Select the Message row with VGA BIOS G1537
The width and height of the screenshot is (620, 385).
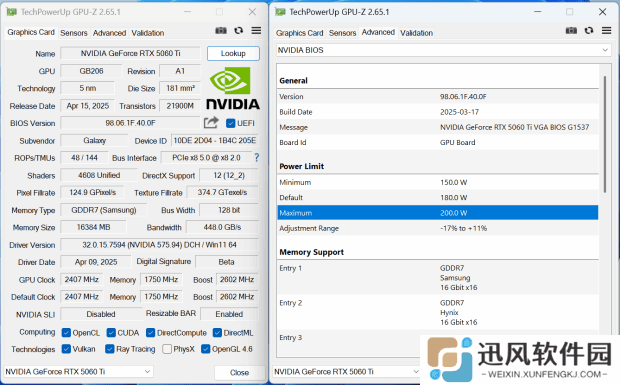tap(438, 127)
